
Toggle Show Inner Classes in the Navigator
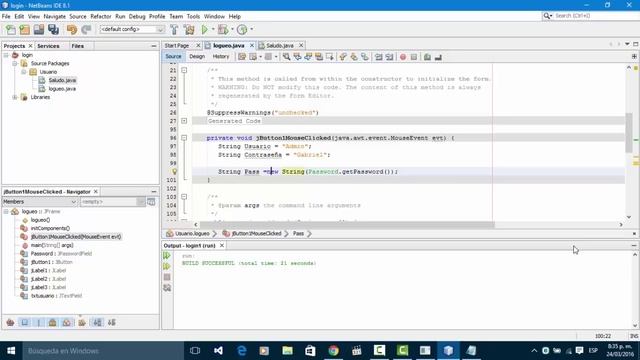[x=67, y=322]
